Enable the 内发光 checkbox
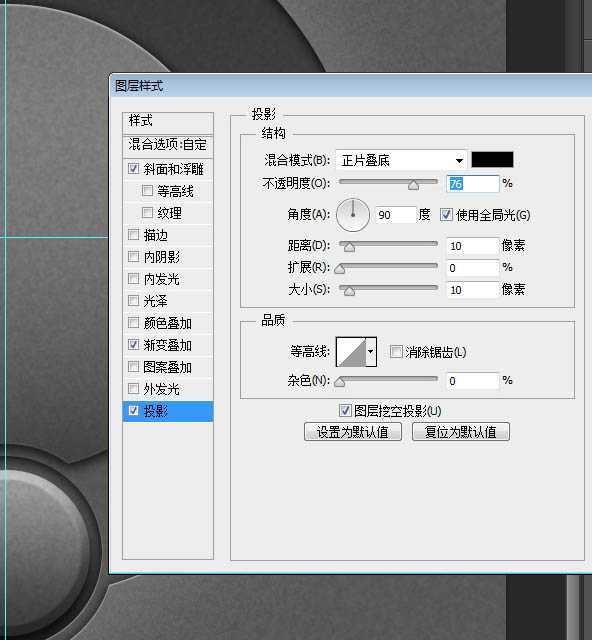Viewport: 592px width, 640px height. (x=134, y=279)
